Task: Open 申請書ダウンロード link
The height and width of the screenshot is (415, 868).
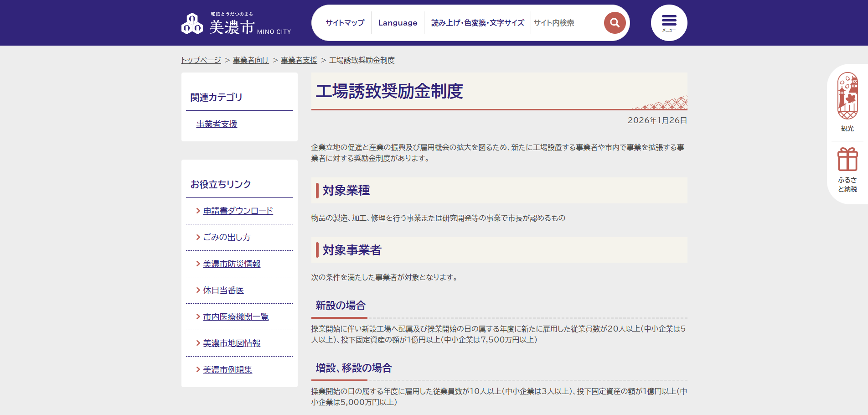Action: point(238,211)
